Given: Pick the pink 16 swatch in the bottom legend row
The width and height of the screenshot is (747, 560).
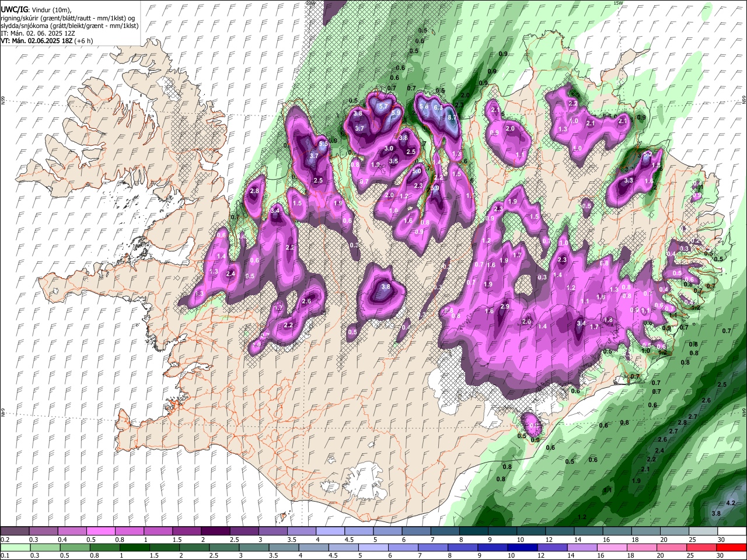Looking at the screenshot, I should tap(612, 547).
